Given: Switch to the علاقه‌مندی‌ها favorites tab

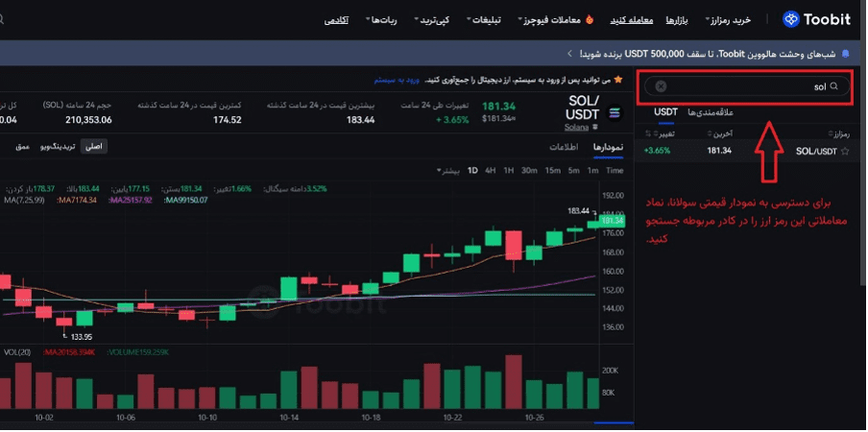Looking at the screenshot, I should pyautogui.click(x=711, y=112).
